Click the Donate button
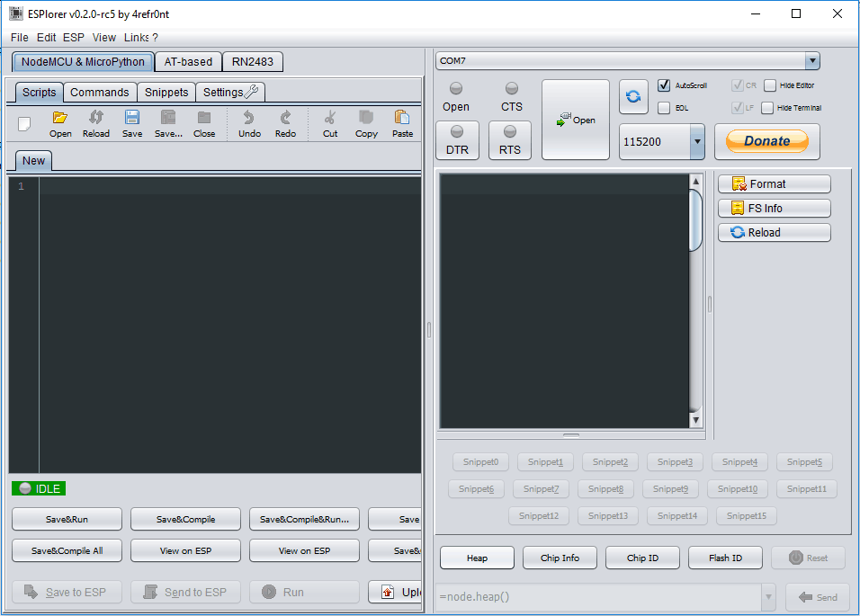This screenshot has height=616, width=860. point(766,141)
